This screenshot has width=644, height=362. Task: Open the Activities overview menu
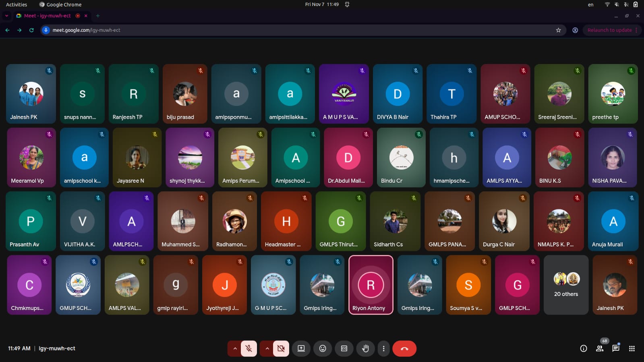[x=17, y=4]
